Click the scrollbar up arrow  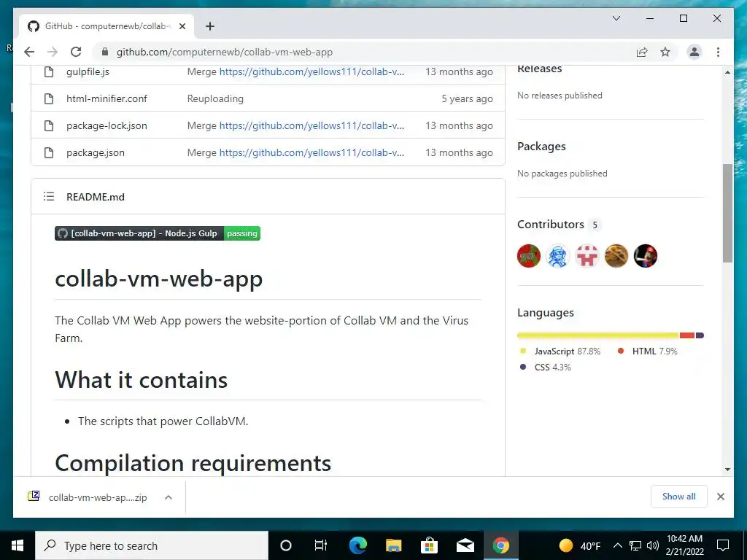click(727, 72)
